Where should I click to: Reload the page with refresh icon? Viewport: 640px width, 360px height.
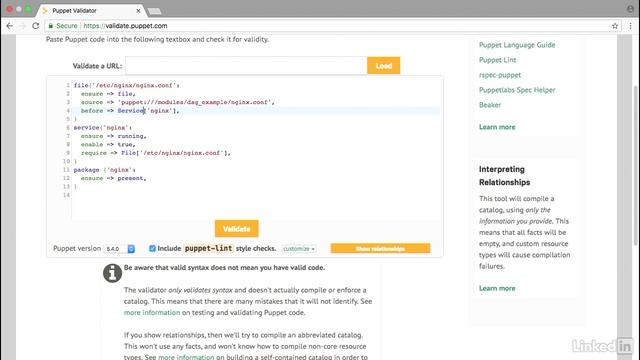click(36, 26)
